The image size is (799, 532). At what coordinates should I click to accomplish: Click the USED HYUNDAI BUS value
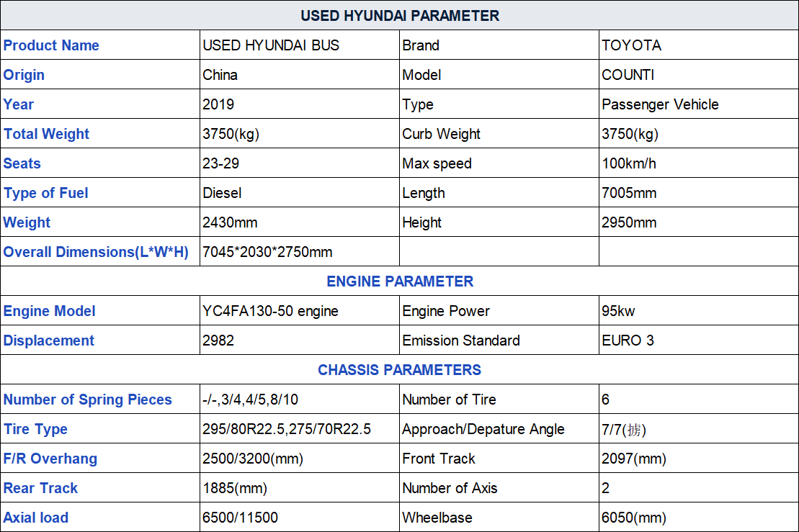coord(271,45)
